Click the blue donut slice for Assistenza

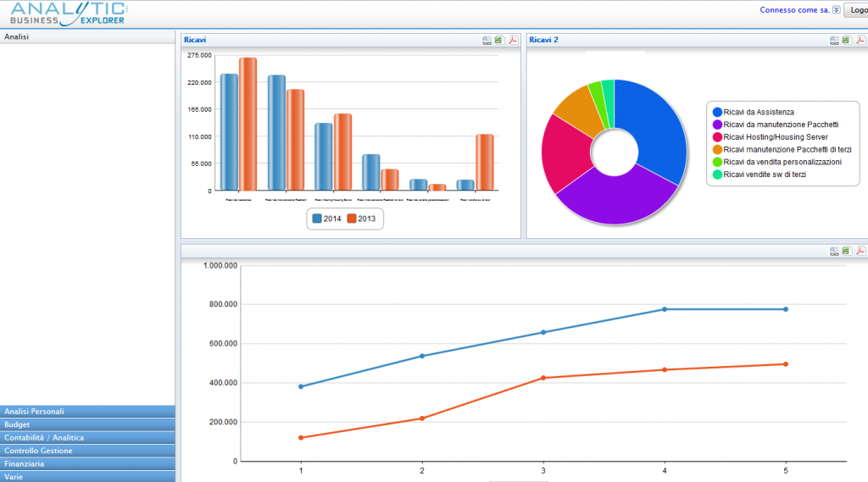659,127
